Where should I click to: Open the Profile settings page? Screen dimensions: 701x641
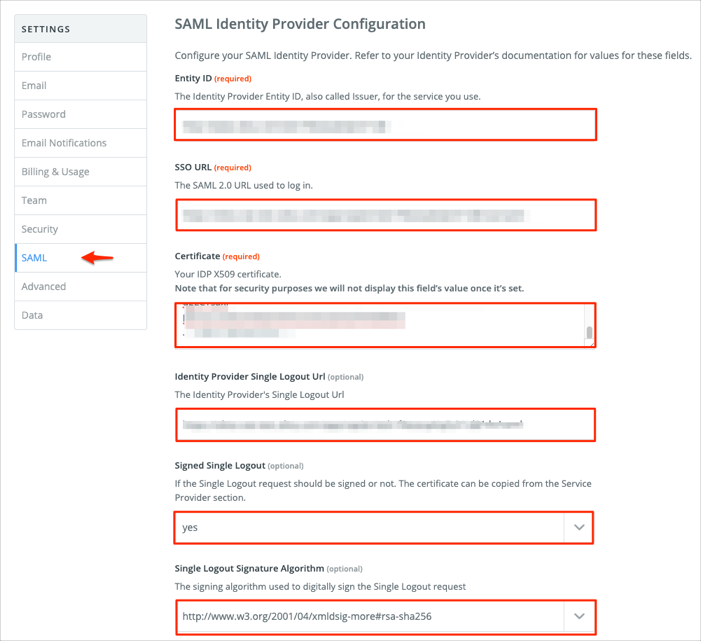pyautogui.click(x=37, y=57)
